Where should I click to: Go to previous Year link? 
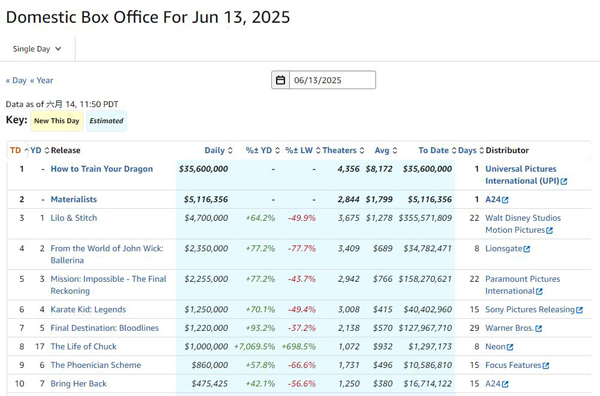(41, 80)
